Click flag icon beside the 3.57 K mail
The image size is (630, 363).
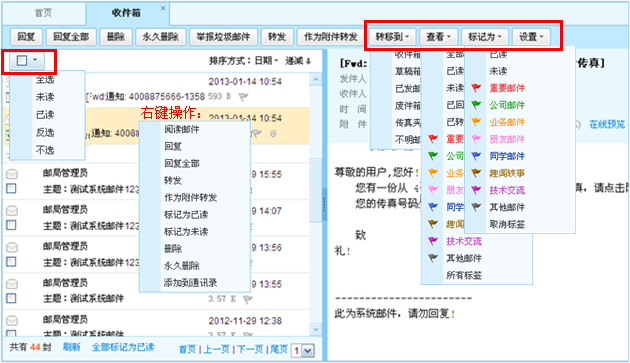coord(248,299)
